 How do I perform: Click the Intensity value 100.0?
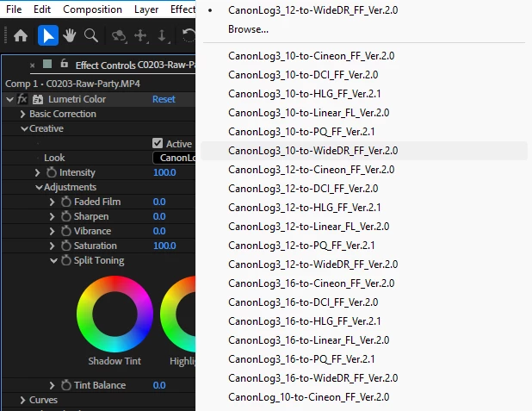coord(164,172)
